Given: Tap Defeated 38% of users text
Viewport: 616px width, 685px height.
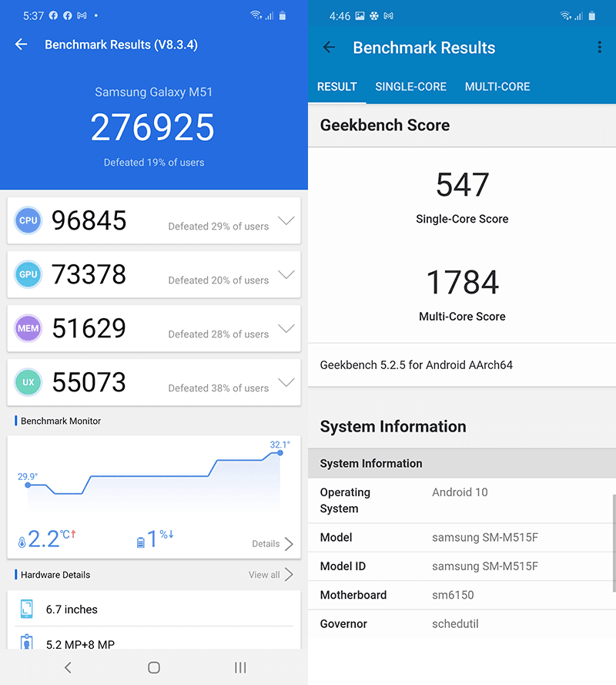Looking at the screenshot, I should [218, 388].
